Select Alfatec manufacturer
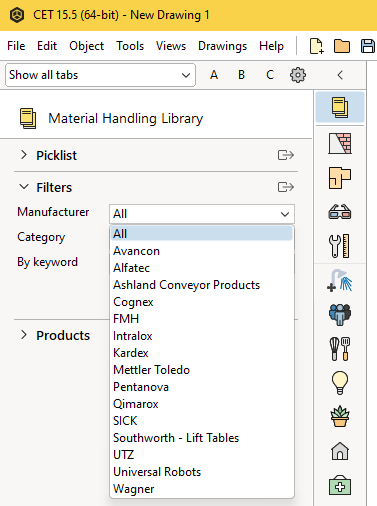Screen dimensions: 377x506 tap(202, 268)
